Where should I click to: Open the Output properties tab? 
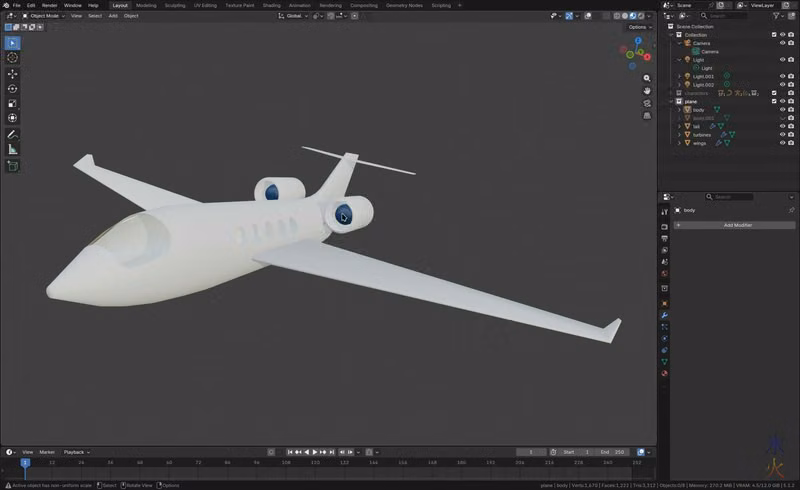point(664,238)
